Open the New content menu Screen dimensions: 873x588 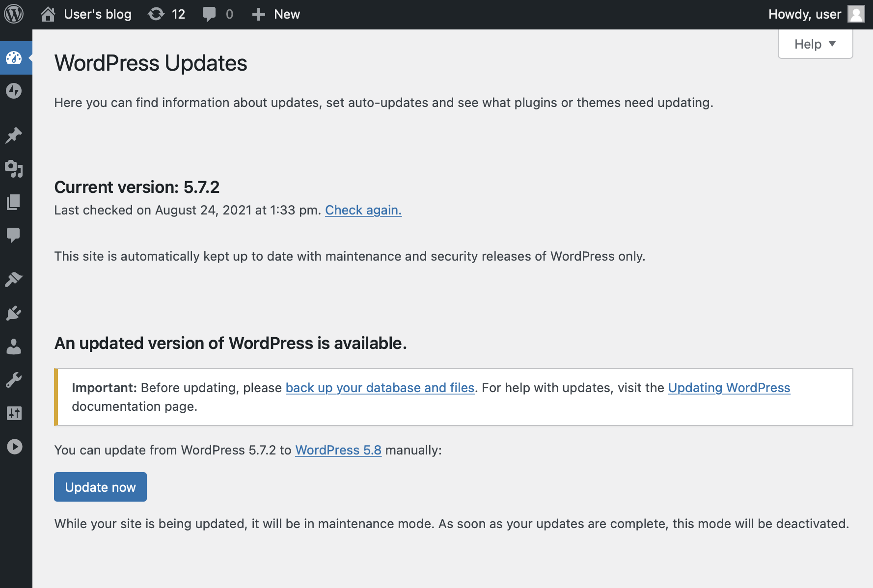coord(276,14)
